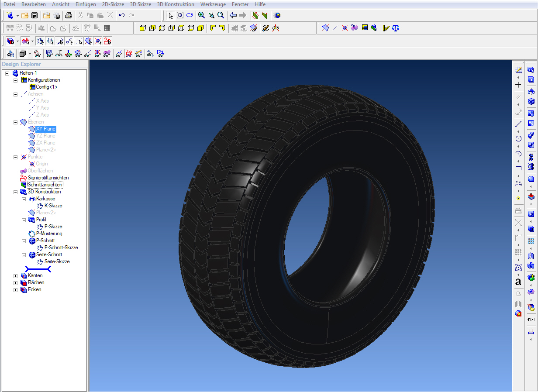Open the shaded display mode dropdown arrow

pos(30,54)
